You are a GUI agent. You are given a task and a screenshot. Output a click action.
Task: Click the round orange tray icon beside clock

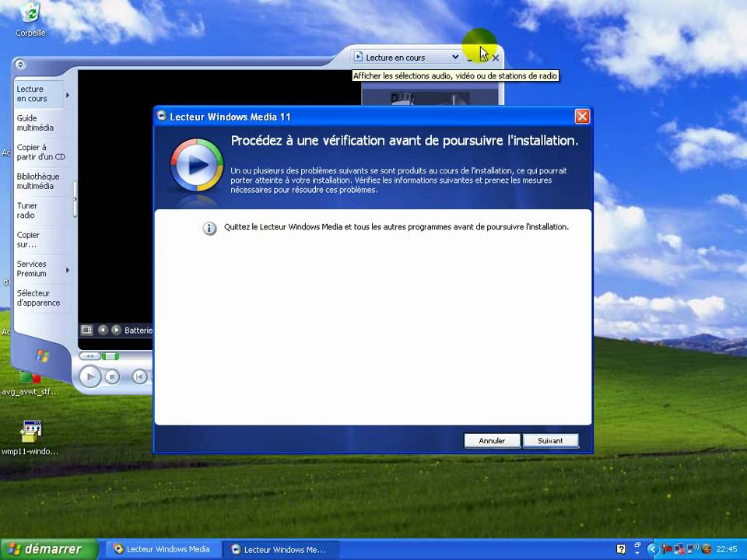pos(707,549)
